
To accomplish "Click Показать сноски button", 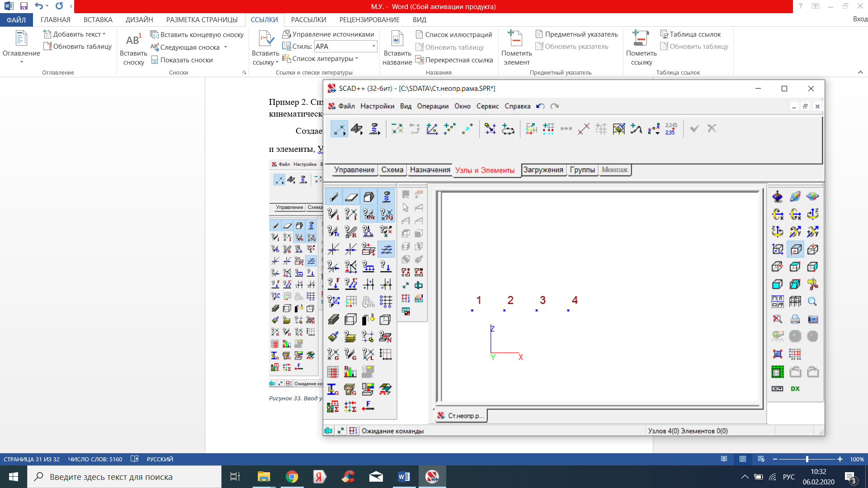I will (181, 60).
